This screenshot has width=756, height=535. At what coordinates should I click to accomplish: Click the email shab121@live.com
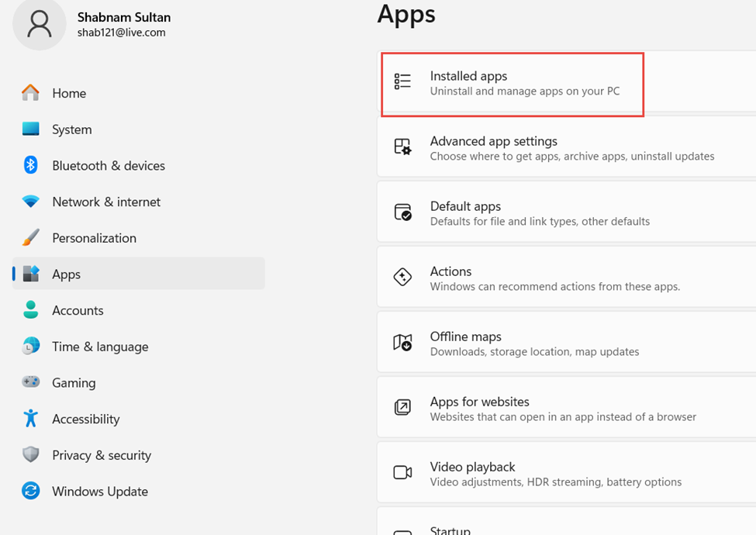pos(122,33)
